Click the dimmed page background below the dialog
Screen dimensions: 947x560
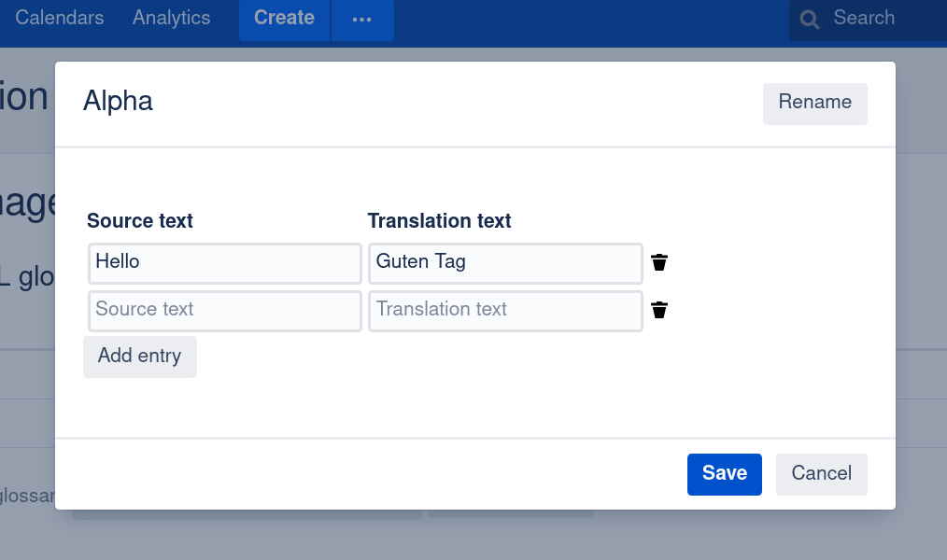(467, 537)
